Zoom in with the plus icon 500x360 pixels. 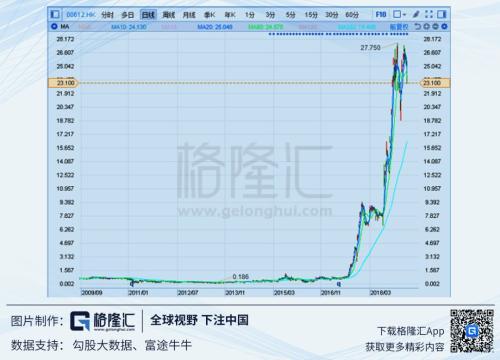pyautogui.click(x=427, y=26)
